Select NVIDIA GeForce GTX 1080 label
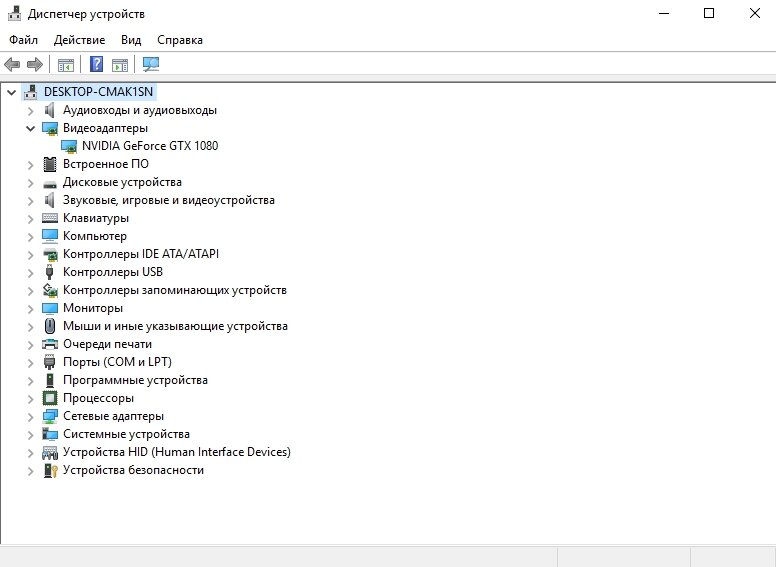The width and height of the screenshot is (776, 567). coord(150,146)
